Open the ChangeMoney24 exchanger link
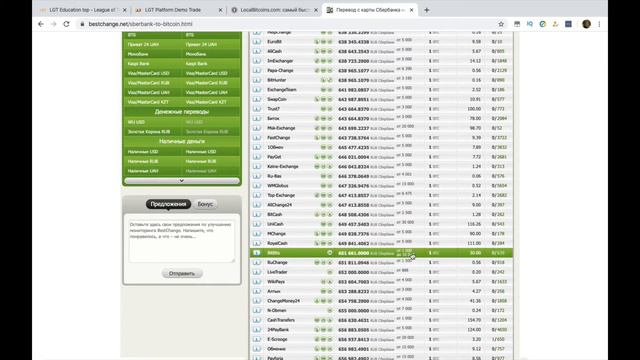 pyautogui.click(x=283, y=301)
